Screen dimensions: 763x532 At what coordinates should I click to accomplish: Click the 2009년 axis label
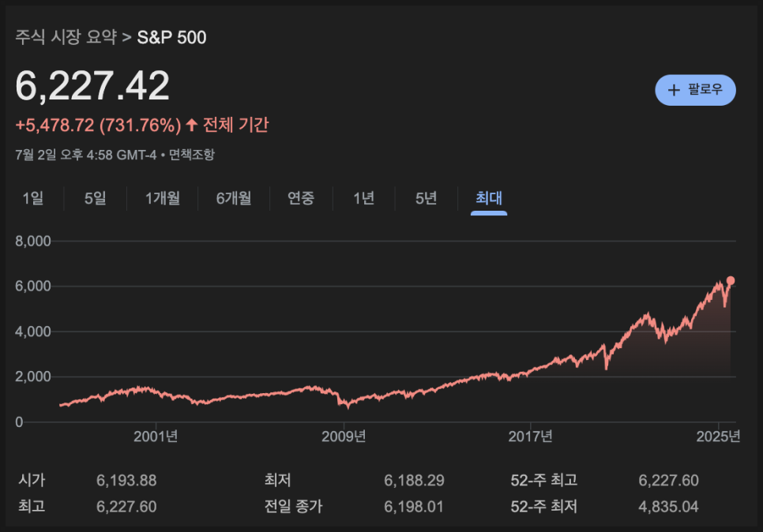[x=344, y=436]
